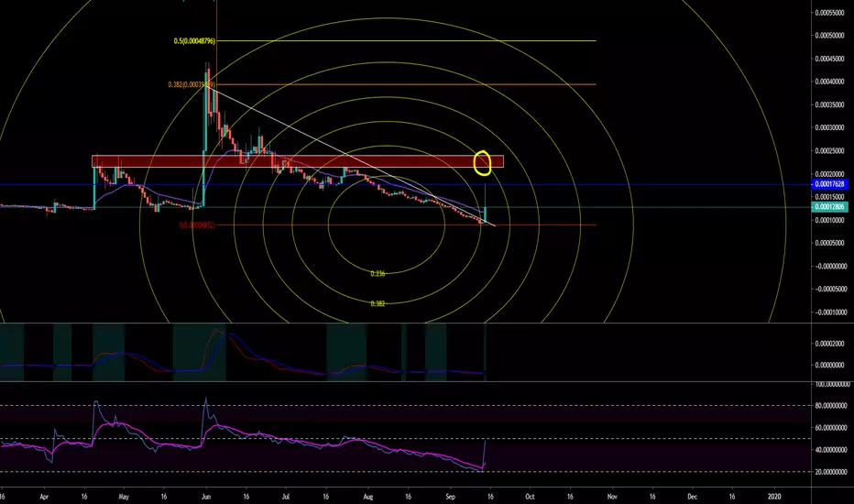Select the 0.5(0.00048796) Fibonacci level label
Screen dimensions: 854x504
pyautogui.click(x=194, y=41)
